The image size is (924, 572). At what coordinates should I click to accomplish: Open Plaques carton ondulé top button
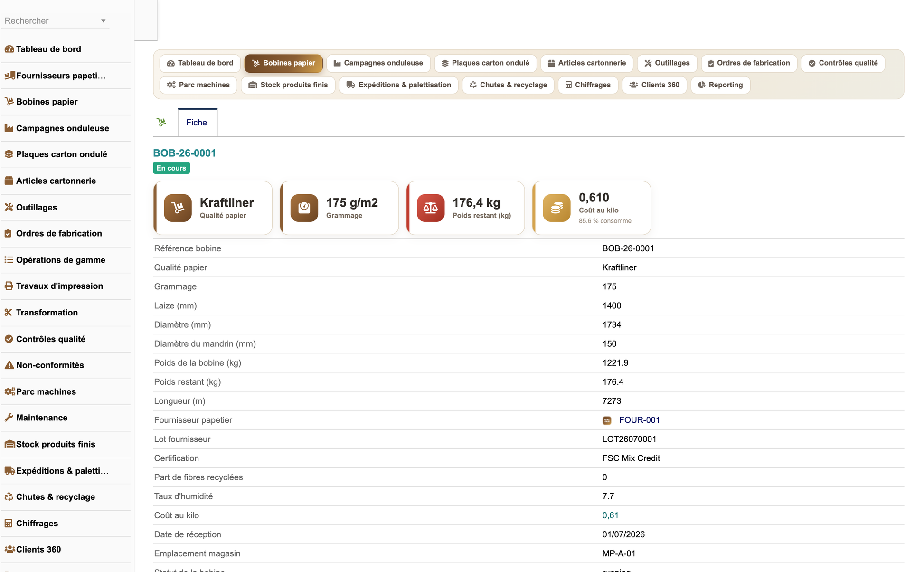point(485,63)
